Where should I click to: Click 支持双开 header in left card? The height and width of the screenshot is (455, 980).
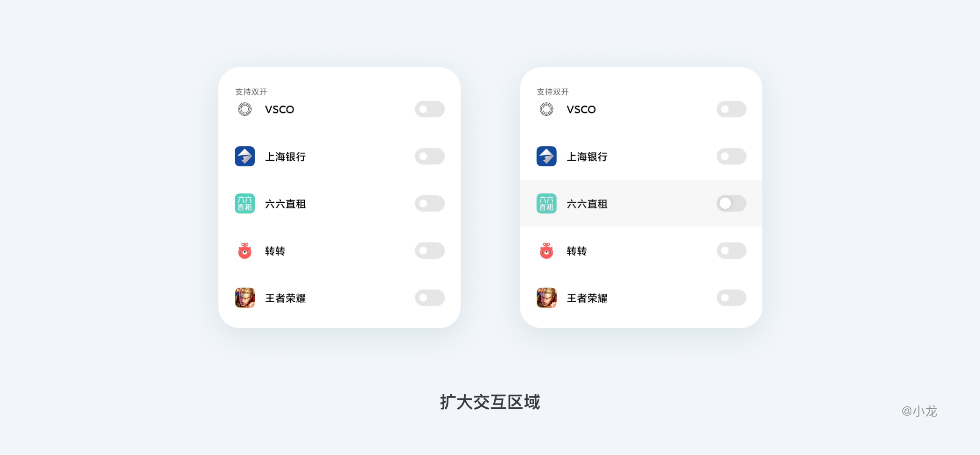click(251, 92)
